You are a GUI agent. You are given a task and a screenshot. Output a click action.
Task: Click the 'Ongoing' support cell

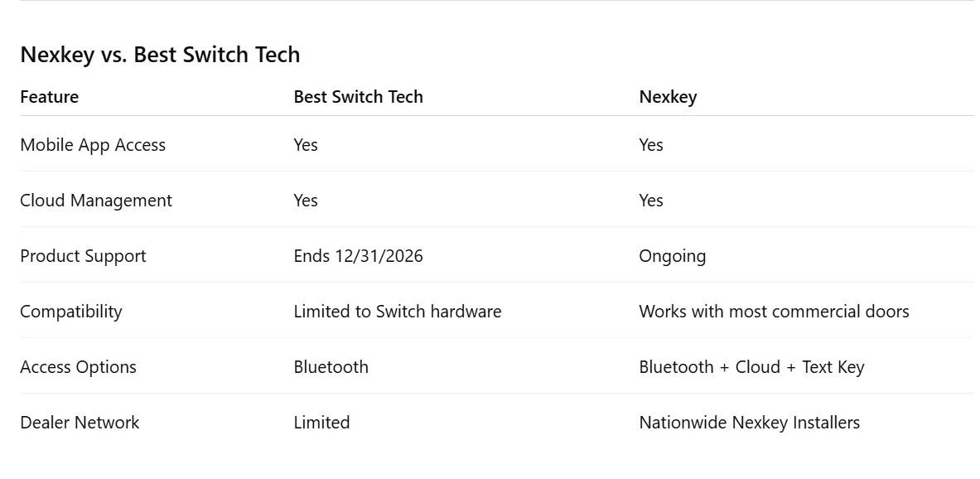(672, 256)
